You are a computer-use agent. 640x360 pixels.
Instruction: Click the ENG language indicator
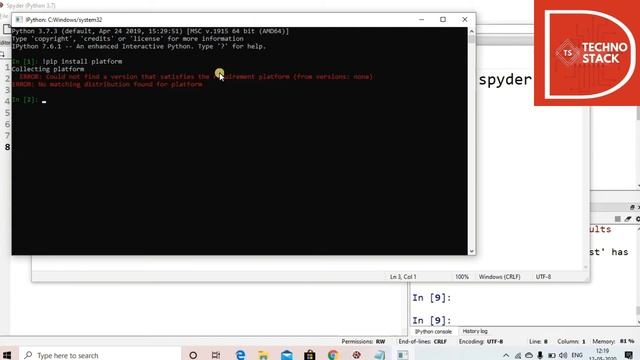pyautogui.click(x=577, y=356)
